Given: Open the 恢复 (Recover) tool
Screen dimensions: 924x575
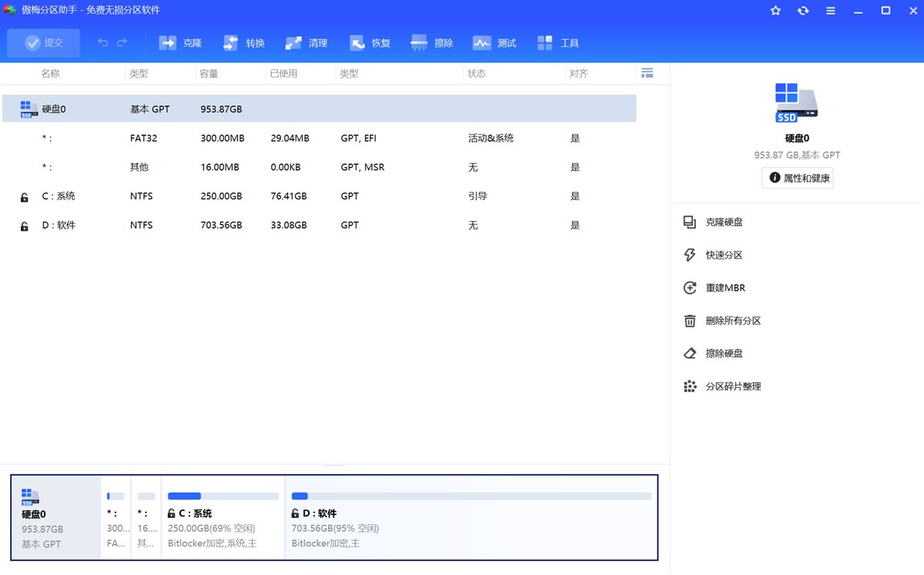Looking at the screenshot, I should tap(370, 43).
